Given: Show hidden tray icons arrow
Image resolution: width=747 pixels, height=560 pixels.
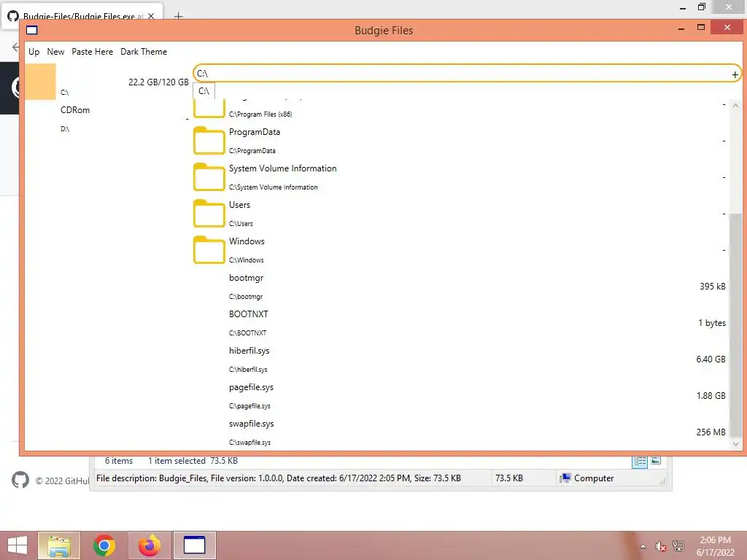Looking at the screenshot, I should (643, 546).
